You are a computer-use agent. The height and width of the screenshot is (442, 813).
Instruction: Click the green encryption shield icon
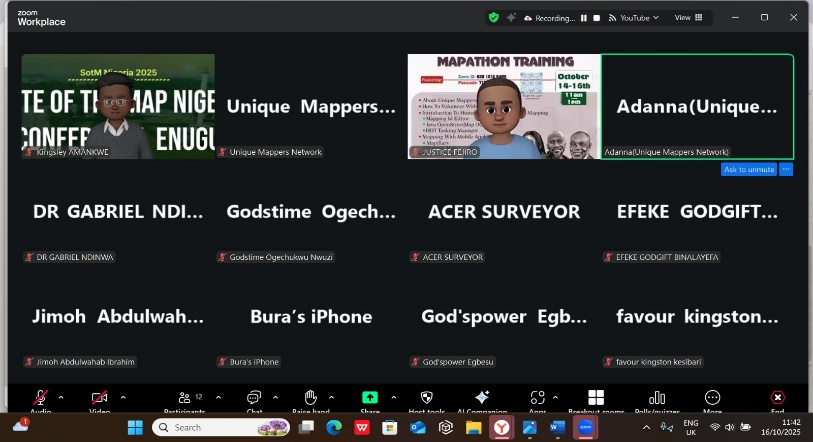point(494,17)
